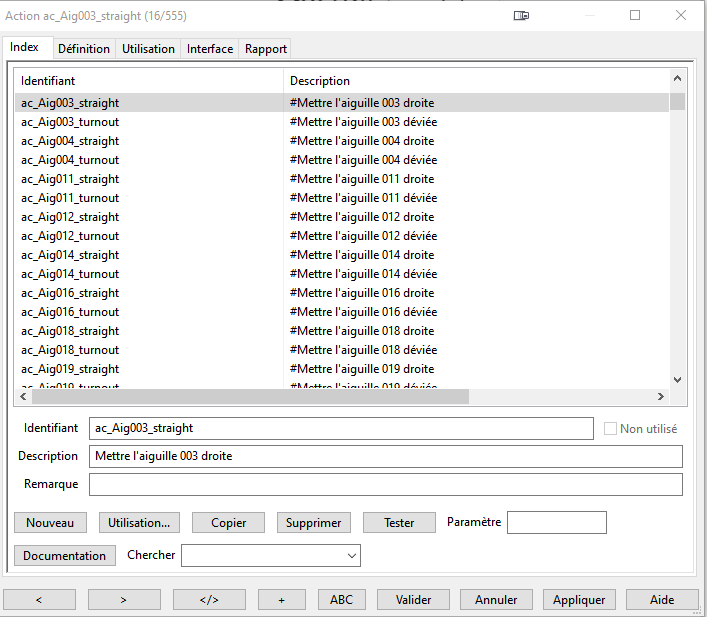Screen dimensions: 707x617
Task: Click the list scroll up arrow
Action: coord(677,78)
